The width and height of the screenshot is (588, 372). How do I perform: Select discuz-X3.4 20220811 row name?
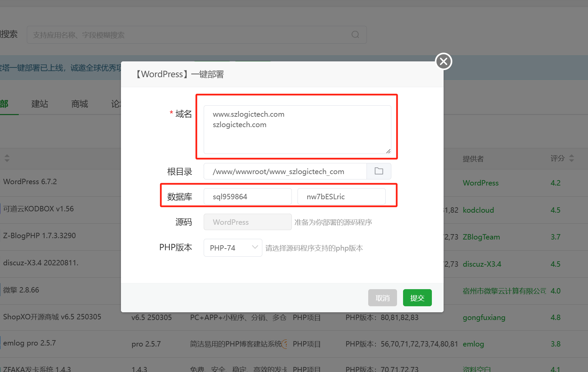(41, 263)
